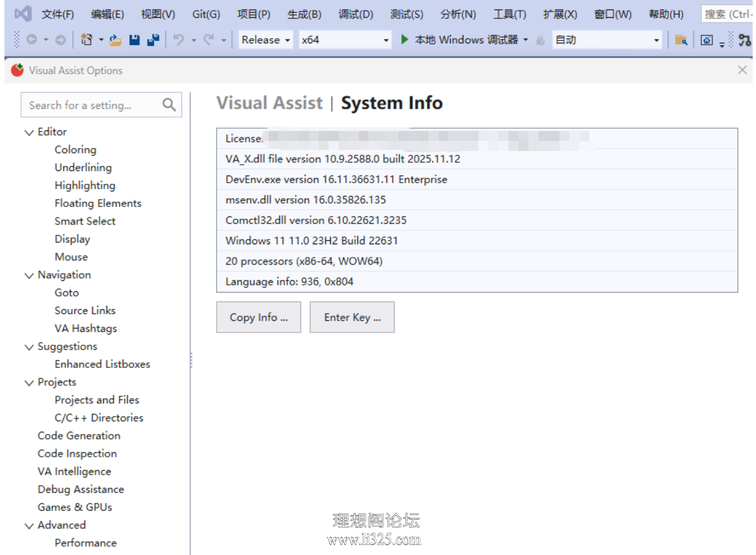Viewport: 756px width, 555px height.
Task: Click the undo arrow icon
Action: [x=179, y=40]
